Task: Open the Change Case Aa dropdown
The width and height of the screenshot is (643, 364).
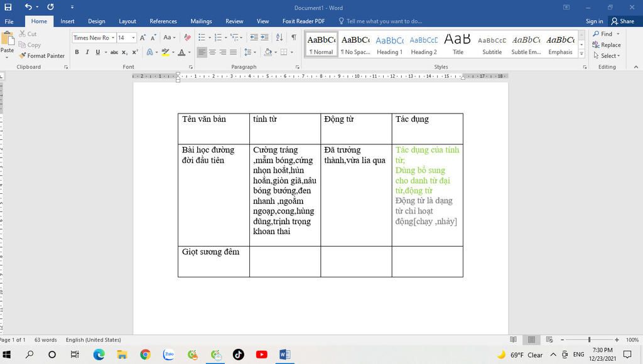Action: point(170,38)
